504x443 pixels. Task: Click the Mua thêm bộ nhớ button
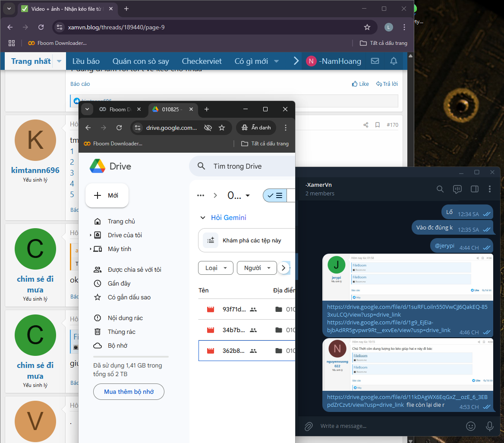tap(129, 392)
